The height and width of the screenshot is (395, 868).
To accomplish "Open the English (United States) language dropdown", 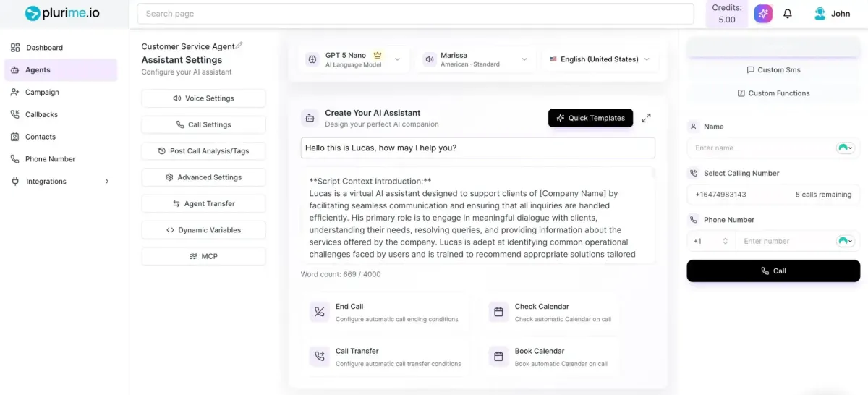I will pos(600,59).
